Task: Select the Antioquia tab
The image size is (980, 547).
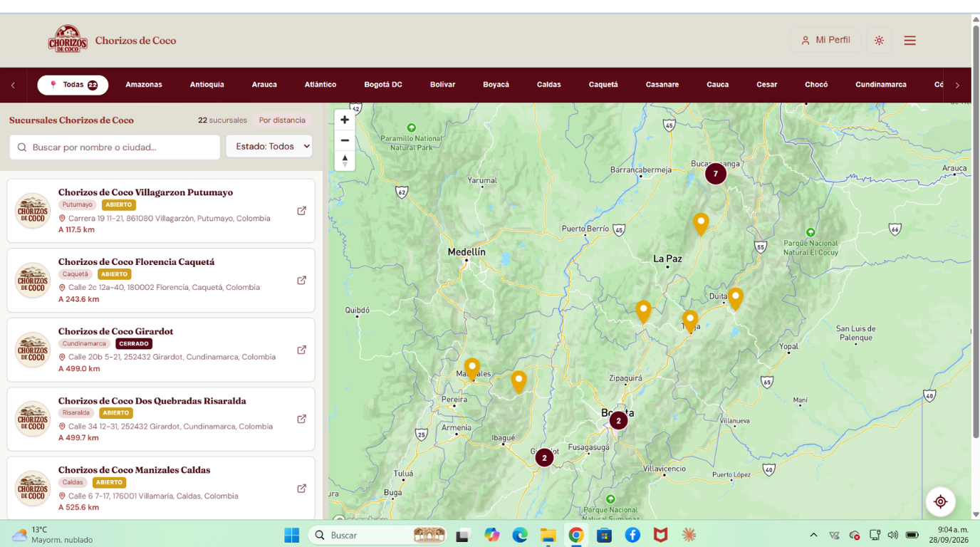Action: 207,85
